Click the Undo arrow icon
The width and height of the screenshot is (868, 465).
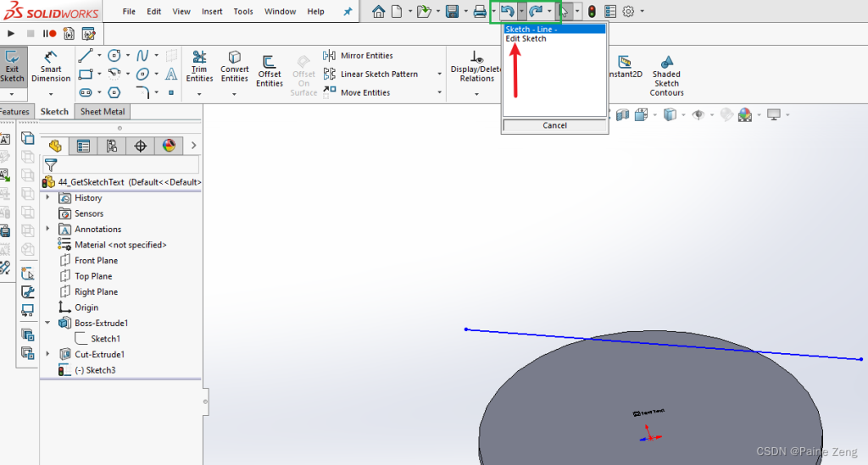(x=507, y=11)
